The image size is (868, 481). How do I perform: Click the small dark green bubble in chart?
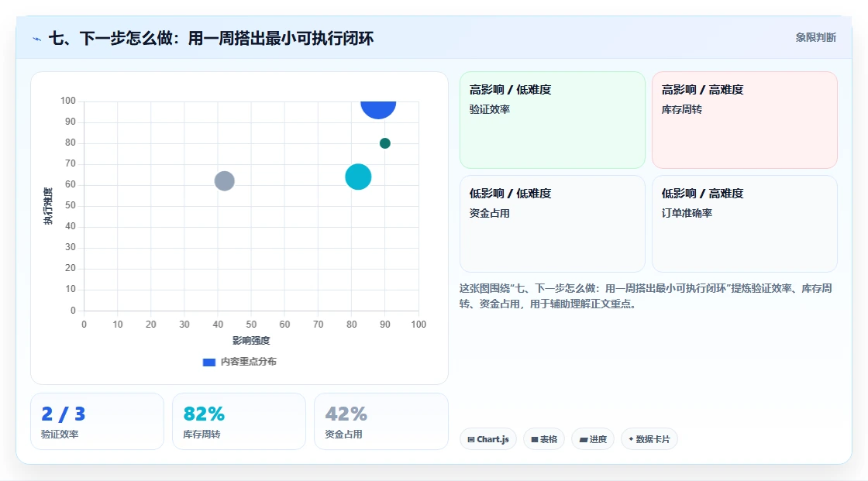pos(384,143)
